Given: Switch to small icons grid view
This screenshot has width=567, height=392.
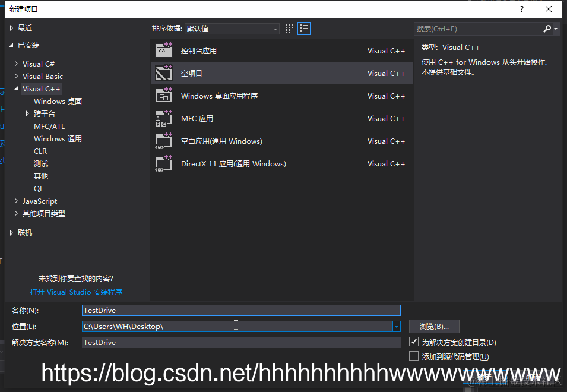Looking at the screenshot, I should point(289,29).
